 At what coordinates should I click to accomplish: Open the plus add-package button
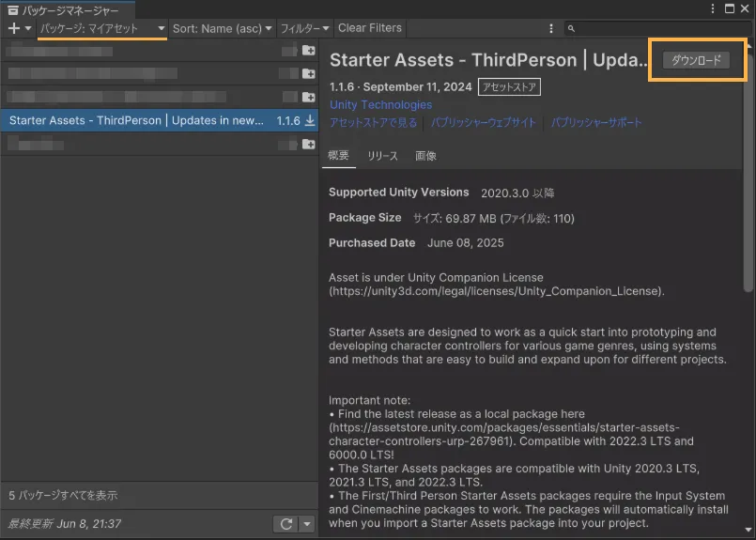14,28
